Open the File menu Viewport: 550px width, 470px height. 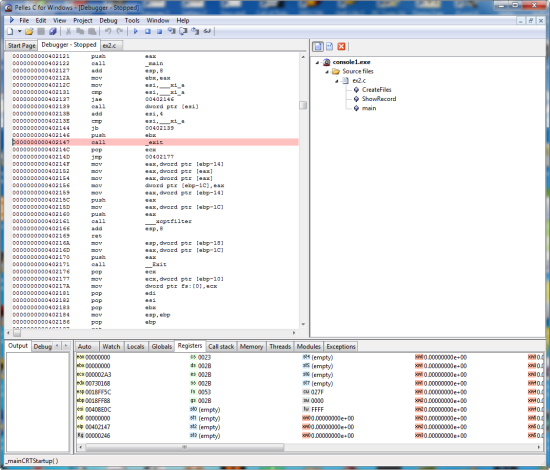tap(24, 20)
